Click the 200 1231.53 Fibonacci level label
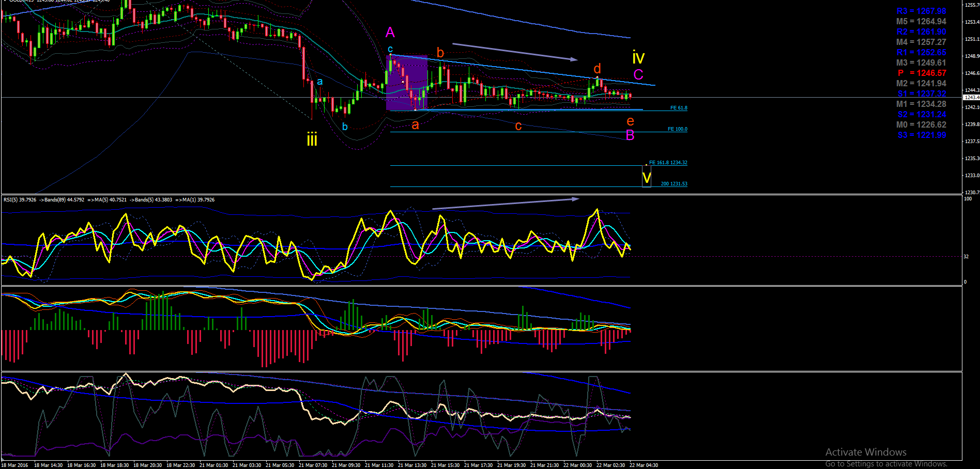 coord(674,184)
